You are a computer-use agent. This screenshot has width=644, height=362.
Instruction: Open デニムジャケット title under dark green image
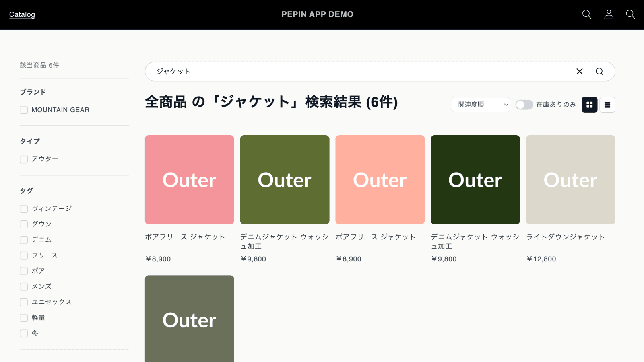[x=475, y=241]
